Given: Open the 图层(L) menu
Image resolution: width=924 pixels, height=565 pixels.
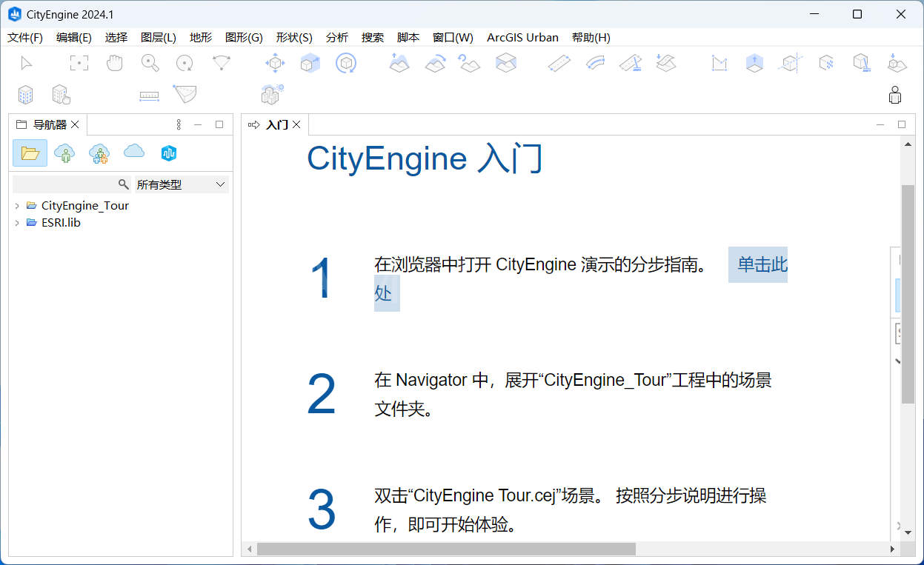Looking at the screenshot, I should tap(159, 38).
